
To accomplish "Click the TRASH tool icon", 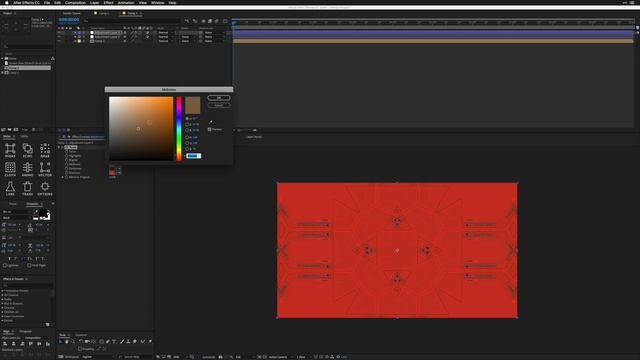I will click(27, 189).
